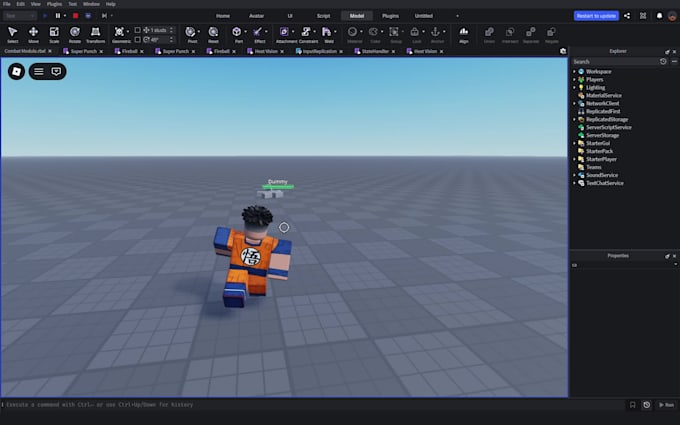
Task: Click the Weld tool icon
Action: 326,32
